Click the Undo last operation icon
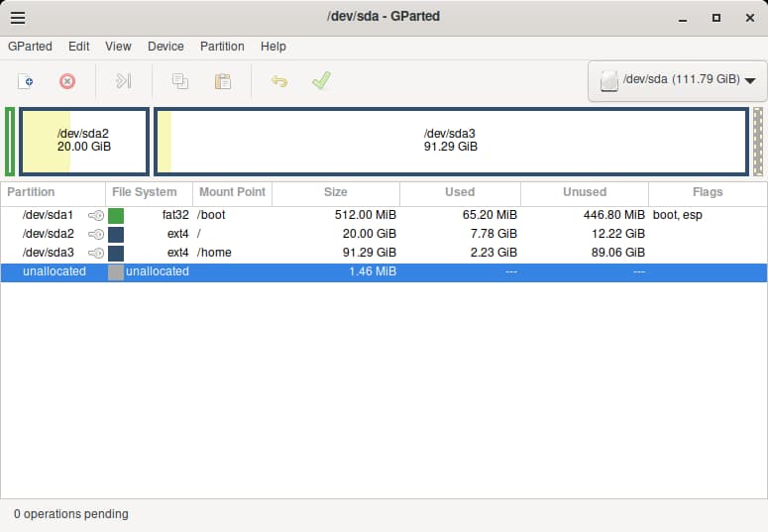 tap(279, 81)
